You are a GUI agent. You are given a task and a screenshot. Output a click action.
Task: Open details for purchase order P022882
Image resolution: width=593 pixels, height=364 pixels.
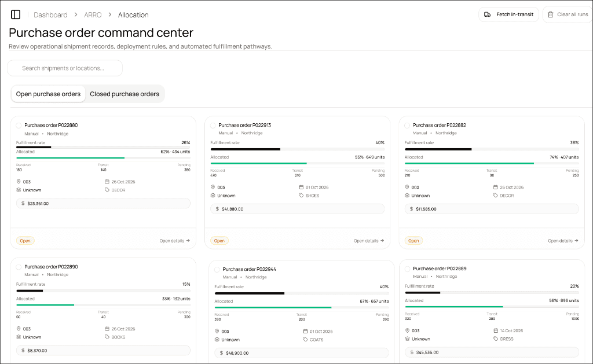(563, 241)
